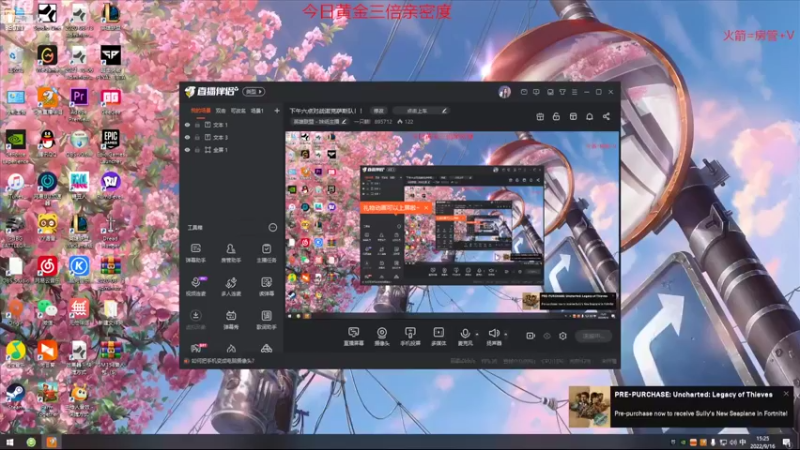
Task: Toggle the lock on the 文本1 source
Action: [x=197, y=125]
